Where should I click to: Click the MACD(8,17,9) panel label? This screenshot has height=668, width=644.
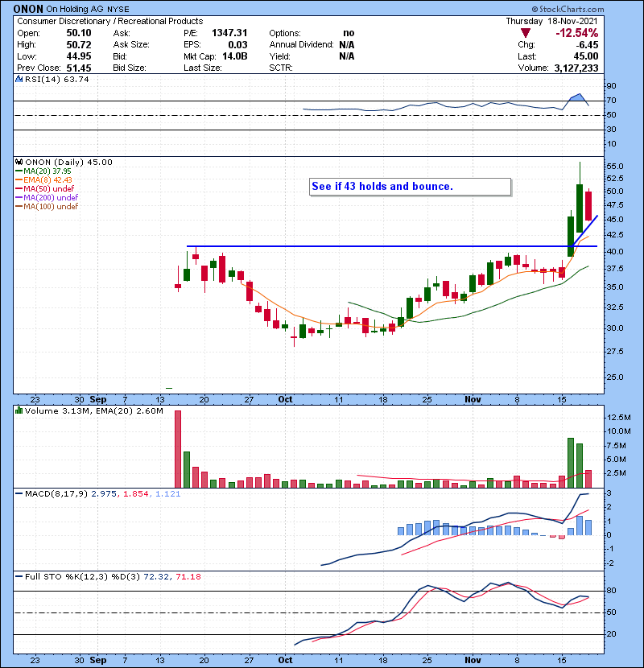pyautogui.click(x=56, y=494)
